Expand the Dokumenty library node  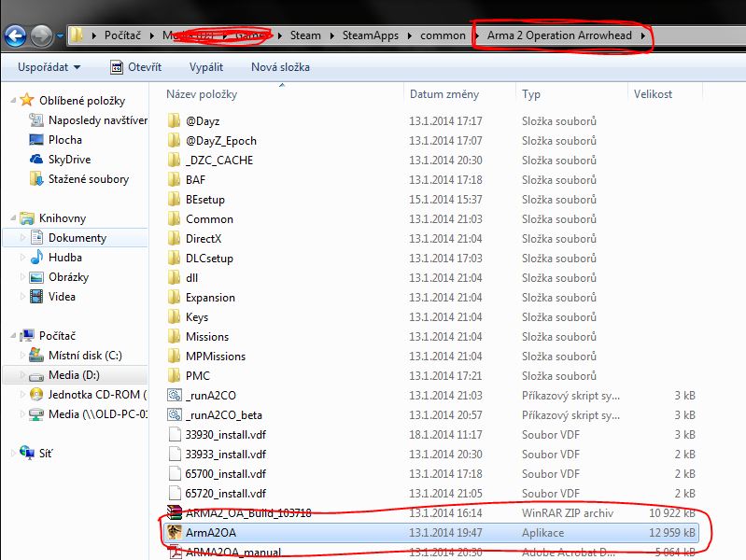(22, 237)
